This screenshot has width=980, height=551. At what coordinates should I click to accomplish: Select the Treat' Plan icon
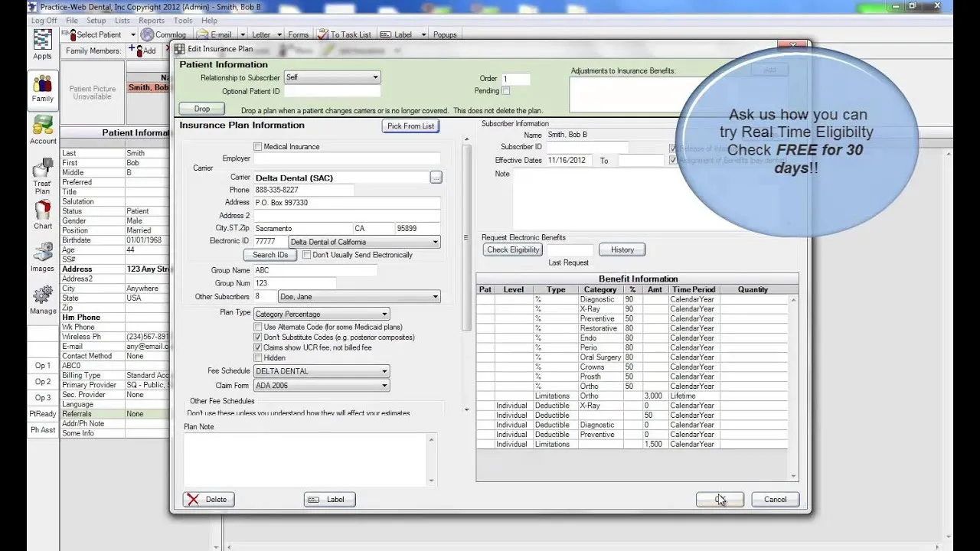click(41, 175)
